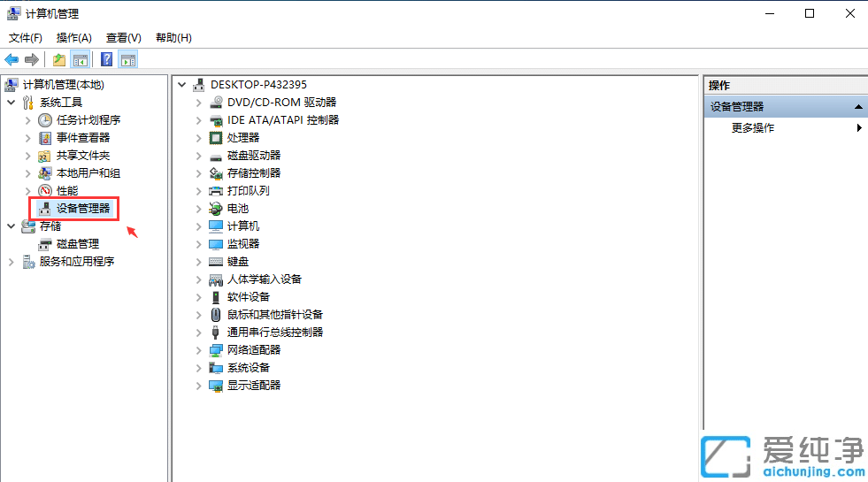Expand the 服务和应用程序 node

pyautogui.click(x=12, y=262)
